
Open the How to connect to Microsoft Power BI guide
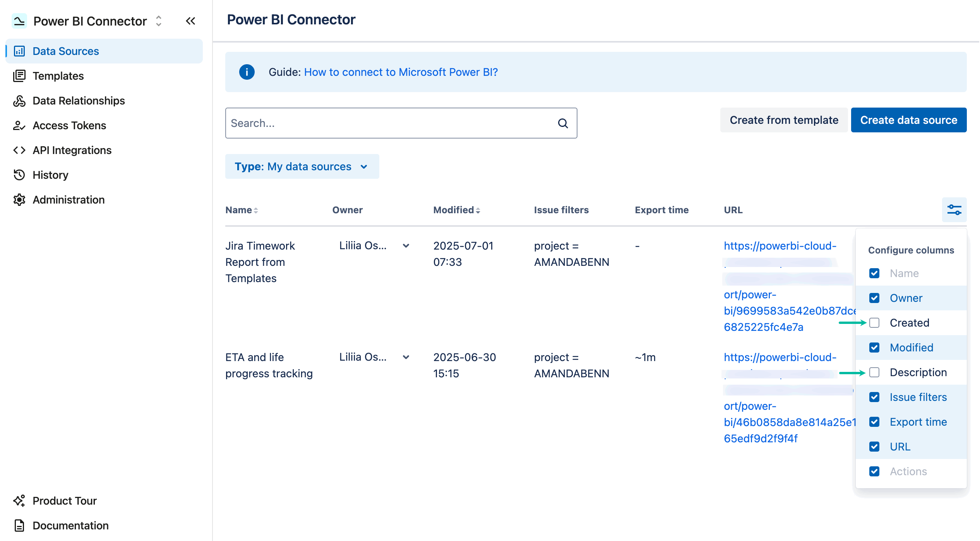tap(401, 72)
